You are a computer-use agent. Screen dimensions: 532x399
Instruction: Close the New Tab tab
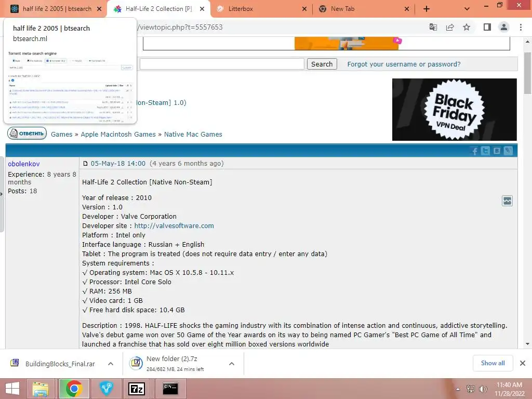[x=407, y=9]
